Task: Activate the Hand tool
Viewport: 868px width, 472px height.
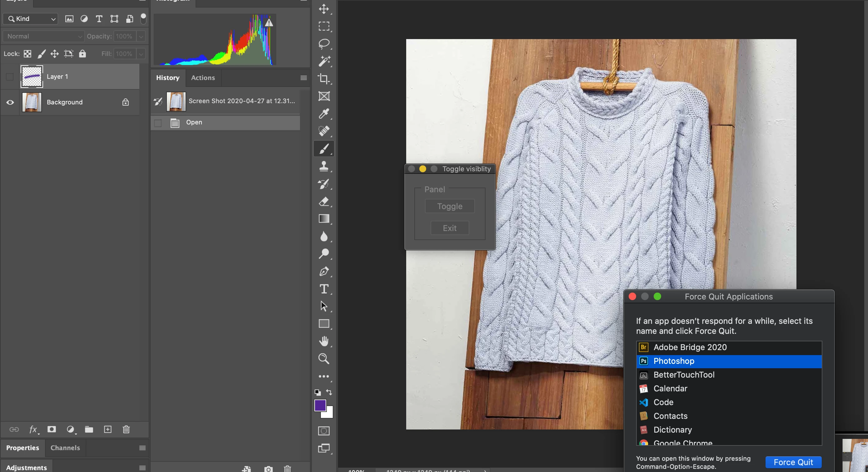Action: point(324,341)
